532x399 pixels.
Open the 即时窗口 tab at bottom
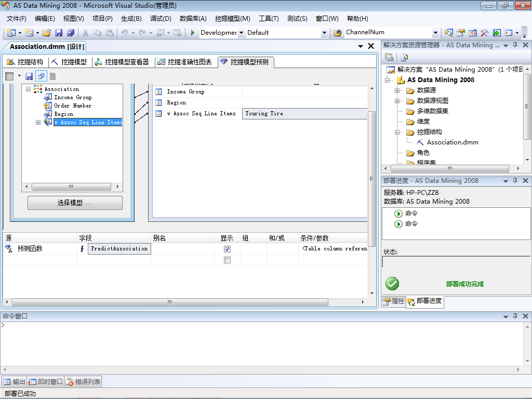click(46, 382)
